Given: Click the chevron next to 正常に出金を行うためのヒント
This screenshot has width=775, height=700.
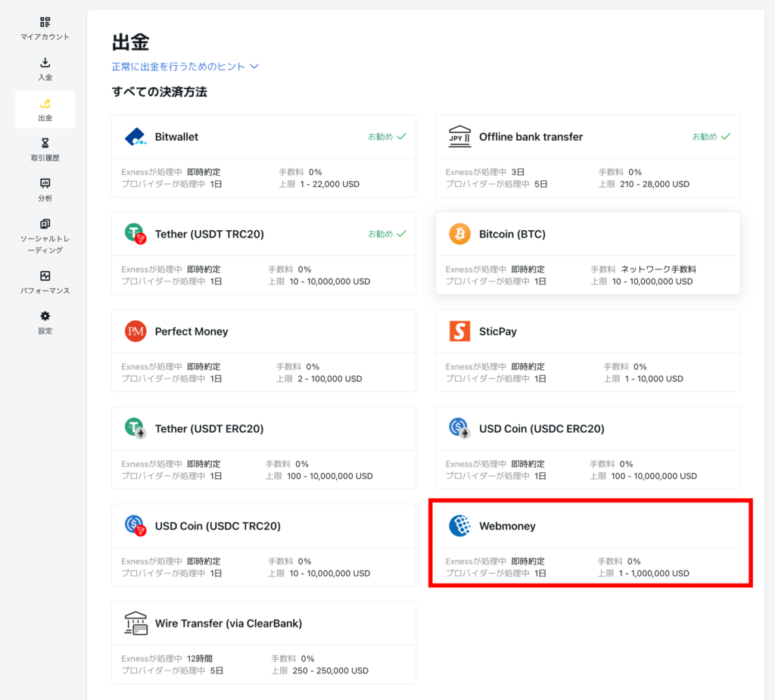Looking at the screenshot, I should tap(254, 67).
